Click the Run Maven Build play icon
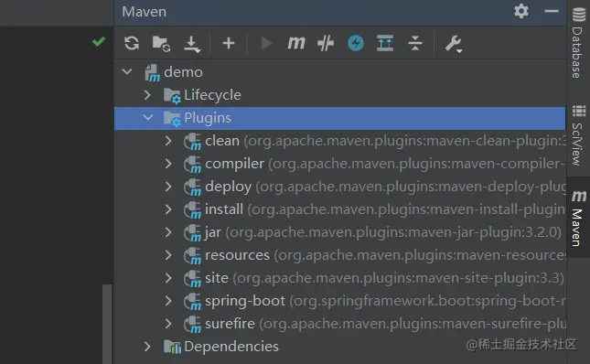Image resolution: width=590 pixels, height=364 pixels. pos(266,43)
